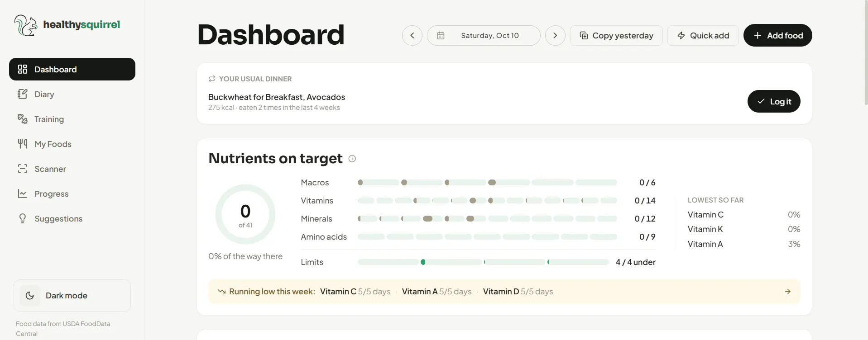Click Buckwheat for Breakfast, Avocados text

tap(277, 97)
